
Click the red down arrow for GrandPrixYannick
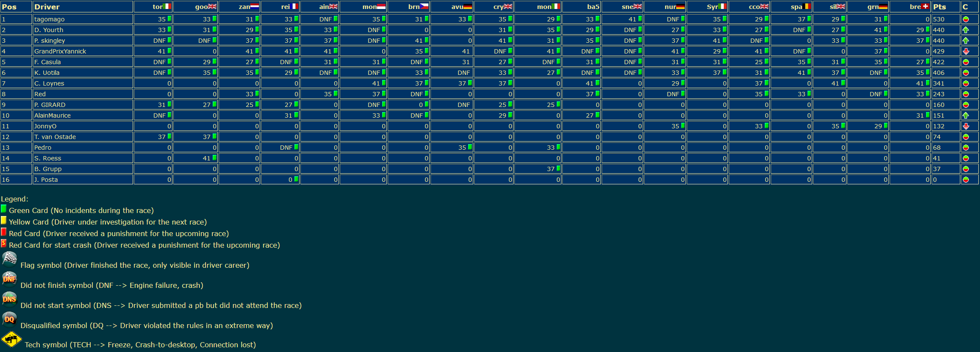pos(966,51)
